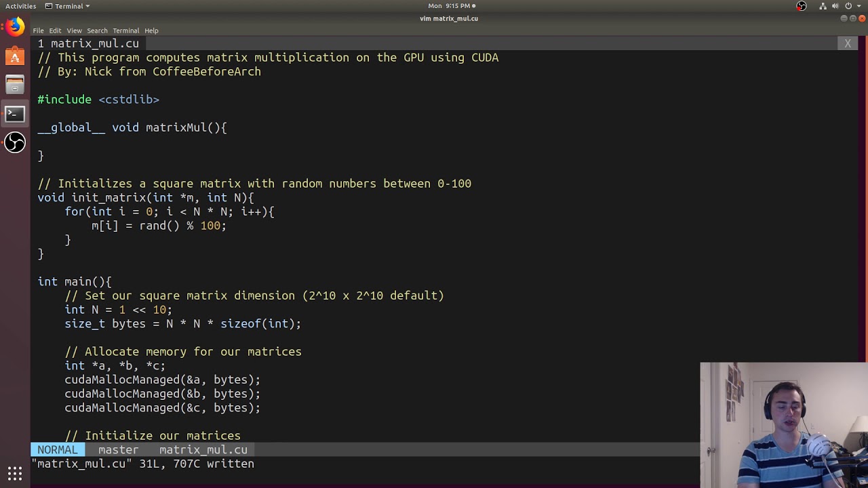Click the Activities overview button
Screen dimensions: 868x488
click(x=21, y=6)
